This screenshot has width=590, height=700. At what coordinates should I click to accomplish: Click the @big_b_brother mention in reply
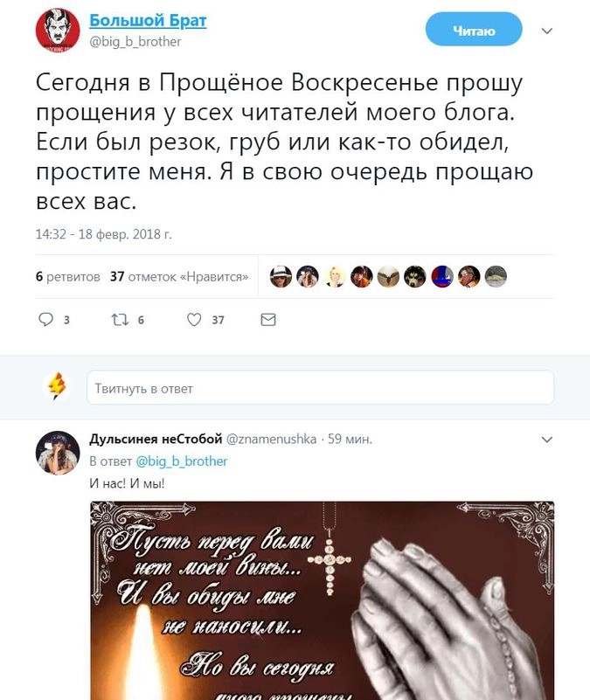181,461
